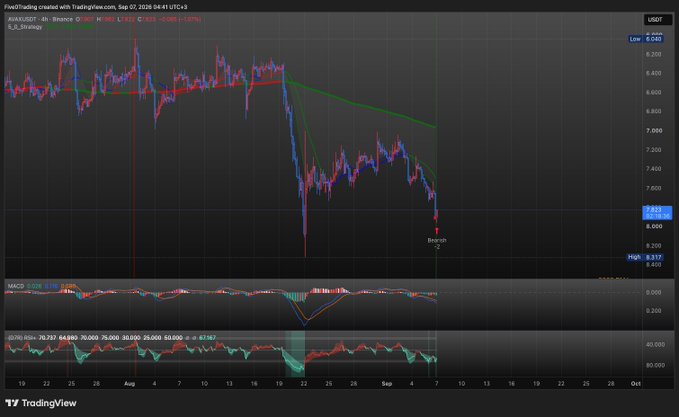Viewport: 679px width, 417px height.
Task: Click the 70.737 value in the RSI legend
Action: click(47, 337)
